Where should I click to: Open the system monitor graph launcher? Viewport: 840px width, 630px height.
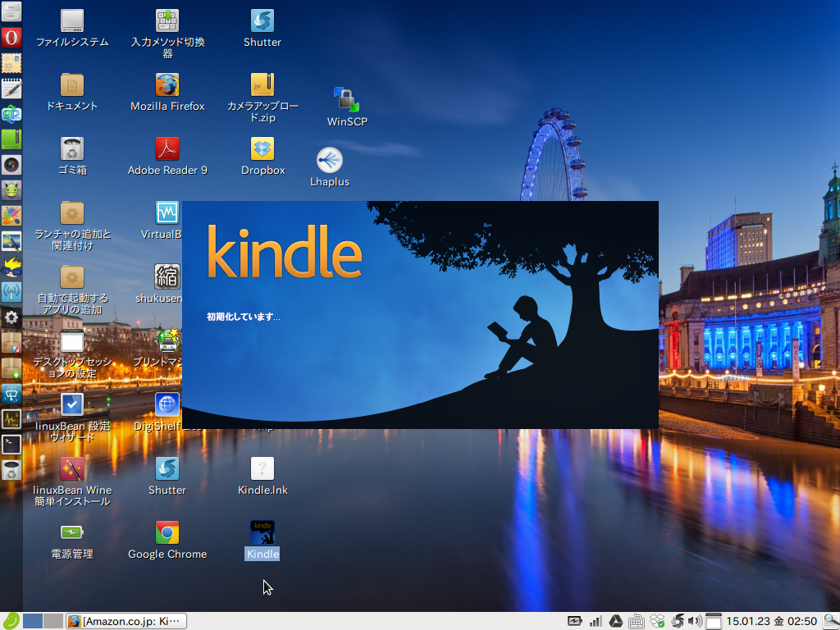(x=11, y=419)
